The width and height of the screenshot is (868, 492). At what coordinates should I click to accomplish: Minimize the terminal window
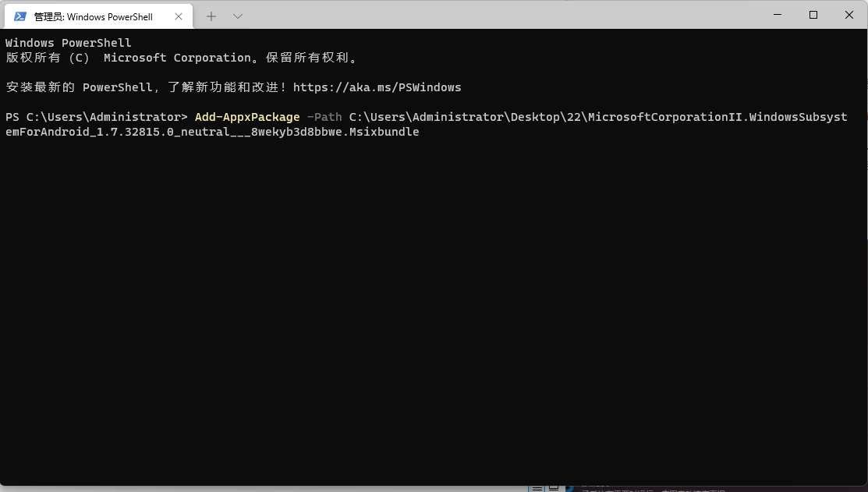pyautogui.click(x=778, y=15)
